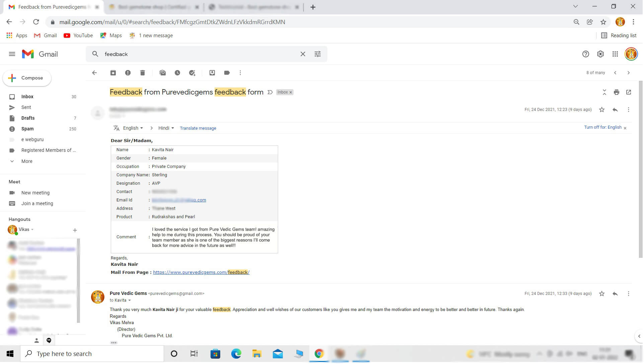Open YouTube bookmark in bookmarks bar

[x=78, y=36]
